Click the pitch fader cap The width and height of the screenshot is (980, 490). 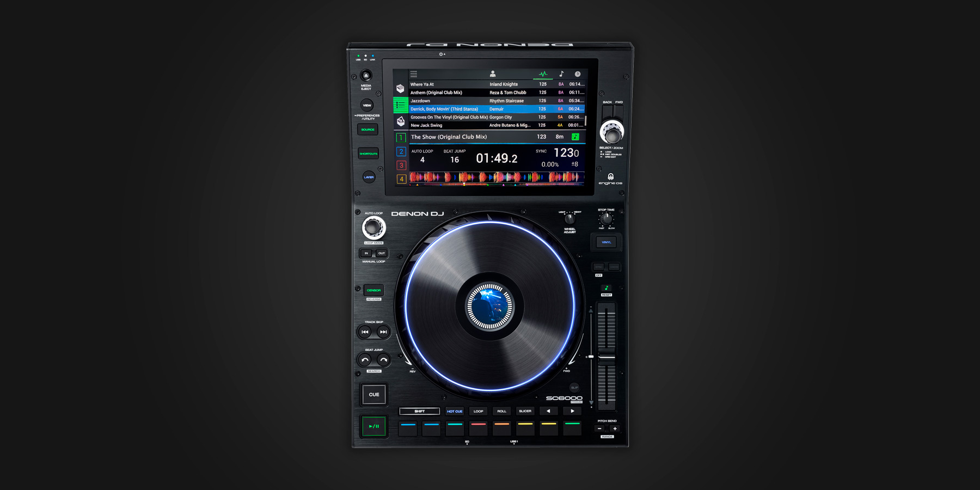[607, 357]
